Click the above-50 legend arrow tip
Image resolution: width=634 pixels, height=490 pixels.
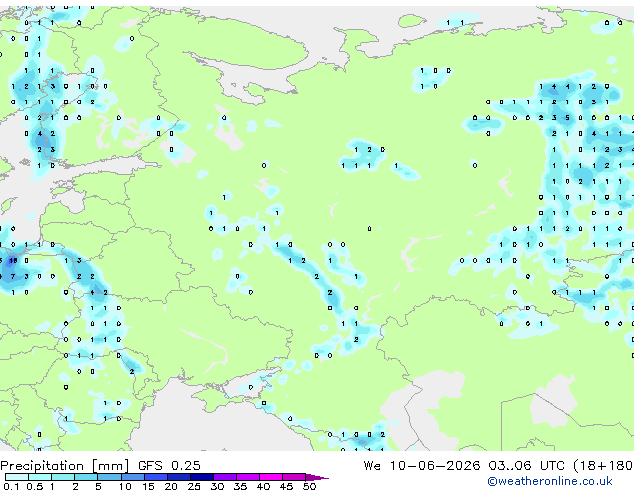[317, 478]
